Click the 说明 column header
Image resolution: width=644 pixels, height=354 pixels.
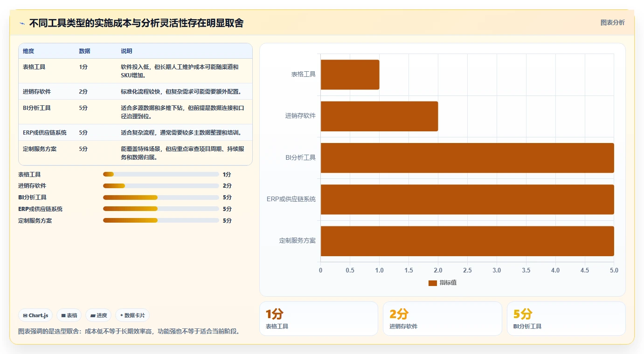126,51
